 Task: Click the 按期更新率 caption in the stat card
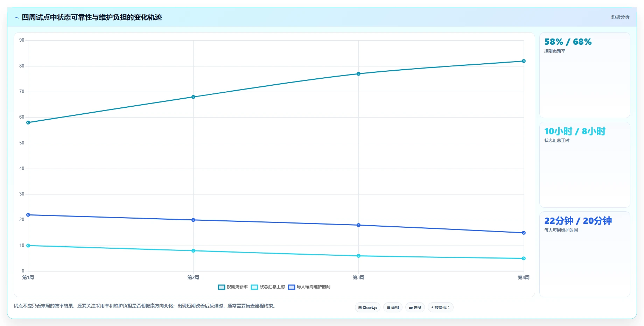pos(555,51)
